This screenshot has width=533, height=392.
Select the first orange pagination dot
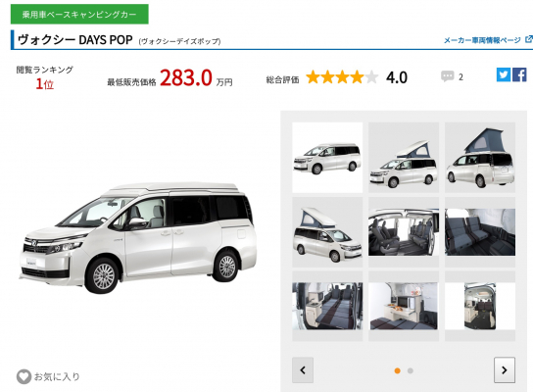coord(397,370)
